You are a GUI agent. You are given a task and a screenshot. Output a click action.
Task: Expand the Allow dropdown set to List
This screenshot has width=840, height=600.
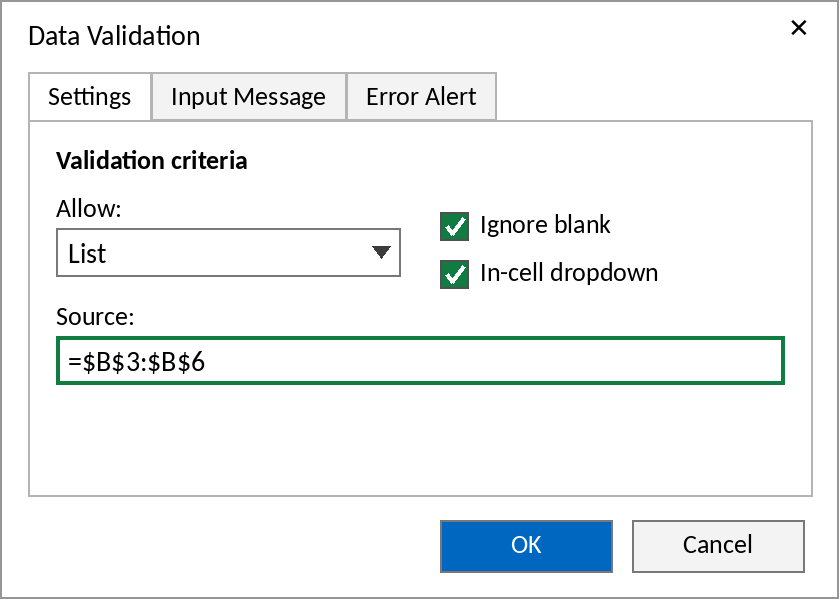coord(228,253)
